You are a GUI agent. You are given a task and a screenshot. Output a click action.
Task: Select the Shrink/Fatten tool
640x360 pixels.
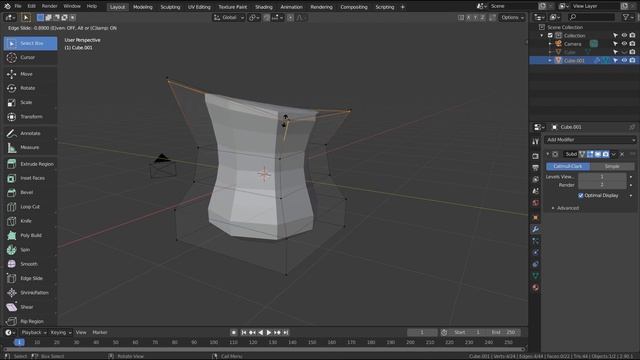(30, 293)
